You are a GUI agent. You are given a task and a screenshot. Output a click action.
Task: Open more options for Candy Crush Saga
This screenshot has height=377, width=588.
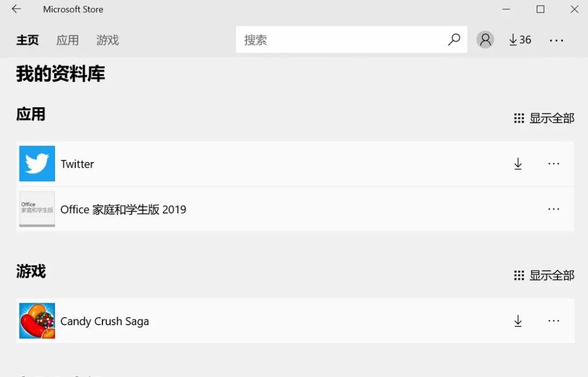pyautogui.click(x=554, y=320)
